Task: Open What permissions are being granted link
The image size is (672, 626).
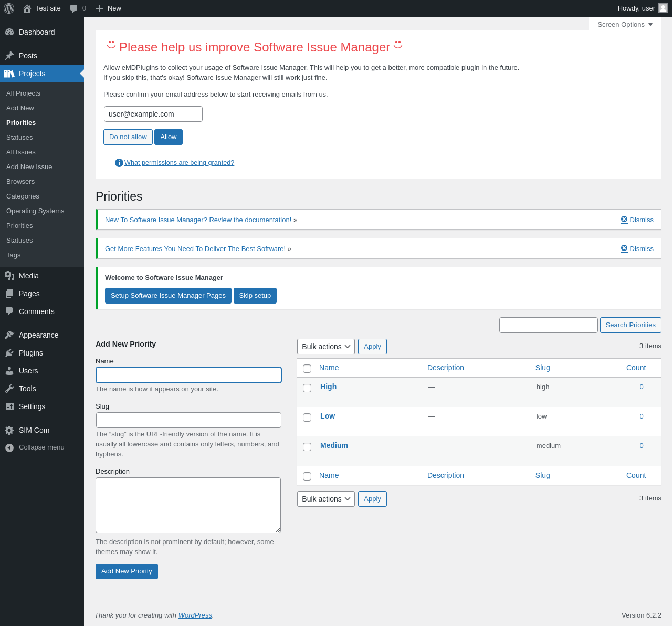Action: 179,163
